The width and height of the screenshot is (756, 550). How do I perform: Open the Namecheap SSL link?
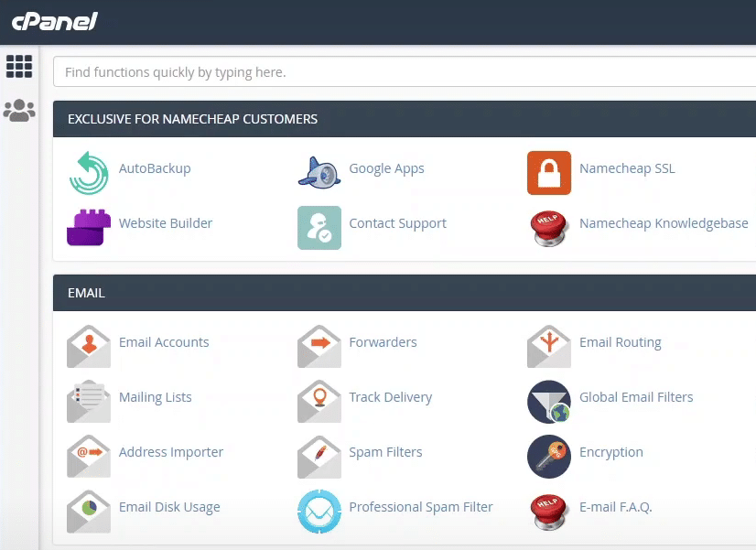[627, 168]
